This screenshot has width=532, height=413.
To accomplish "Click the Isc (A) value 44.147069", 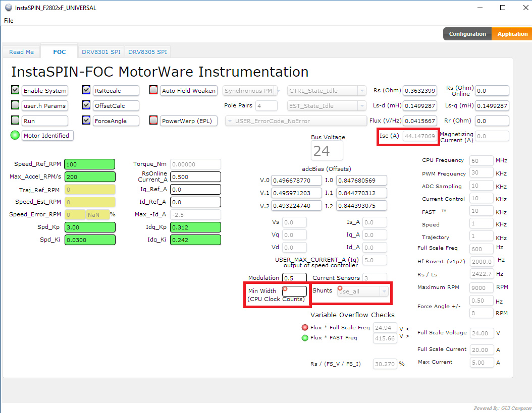I will tap(420, 136).
